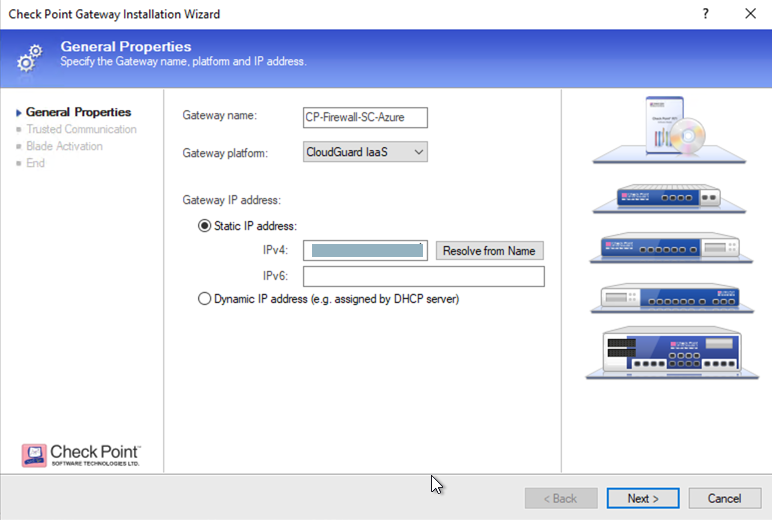Viewport: 772px width, 520px height.
Task: Click the gears icon in the header
Action: click(30, 57)
